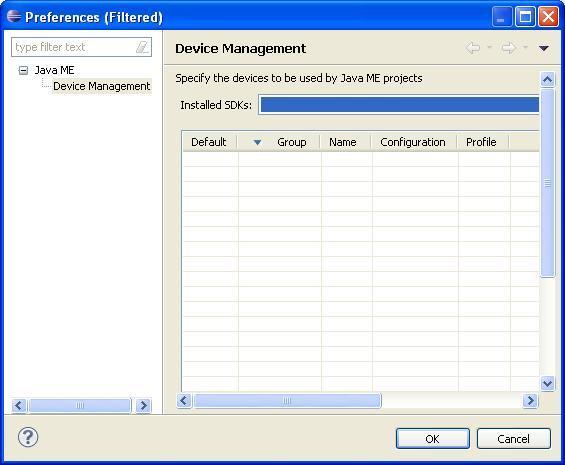The height and width of the screenshot is (465, 565).
Task: Collapse the Java ME tree node
Action: 23,70
